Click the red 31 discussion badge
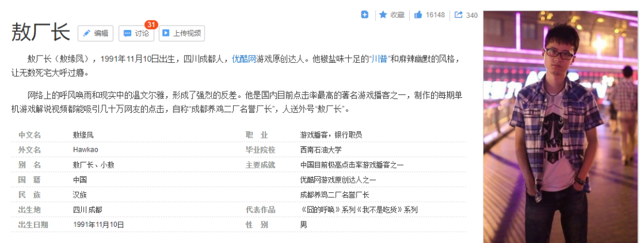The height and width of the screenshot is (243, 644). tap(151, 24)
